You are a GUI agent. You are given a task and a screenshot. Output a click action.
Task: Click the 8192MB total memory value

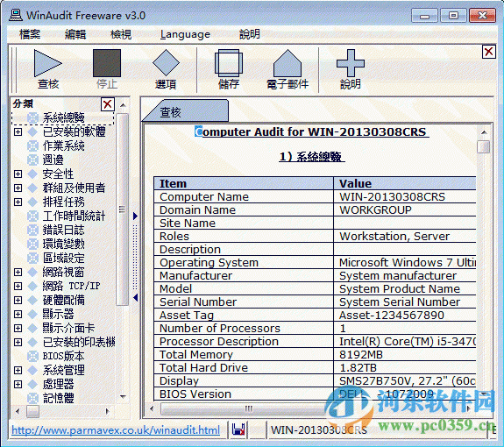pyautogui.click(x=361, y=354)
